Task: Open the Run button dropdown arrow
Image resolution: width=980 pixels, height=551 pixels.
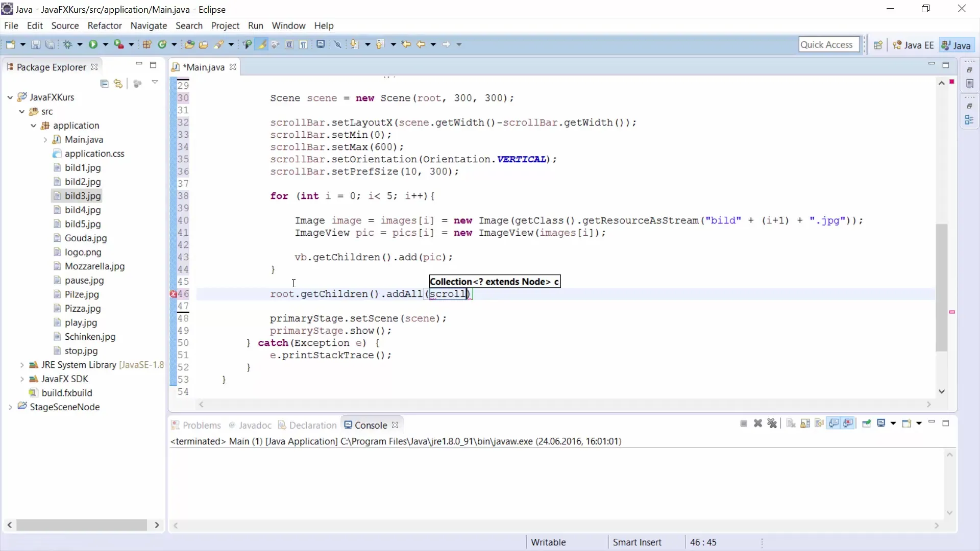Action: click(105, 44)
